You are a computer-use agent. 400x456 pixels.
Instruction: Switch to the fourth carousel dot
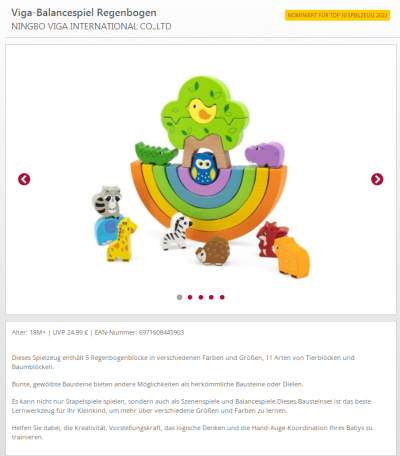[211, 297]
